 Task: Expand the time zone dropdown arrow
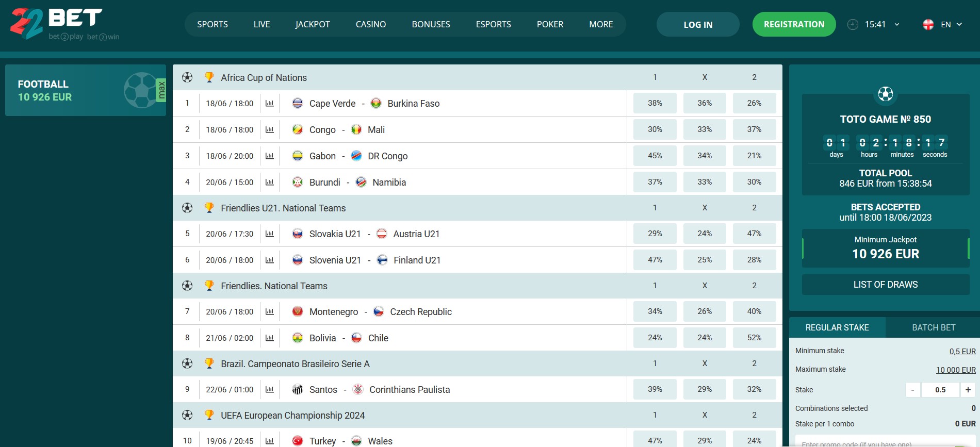click(x=897, y=24)
